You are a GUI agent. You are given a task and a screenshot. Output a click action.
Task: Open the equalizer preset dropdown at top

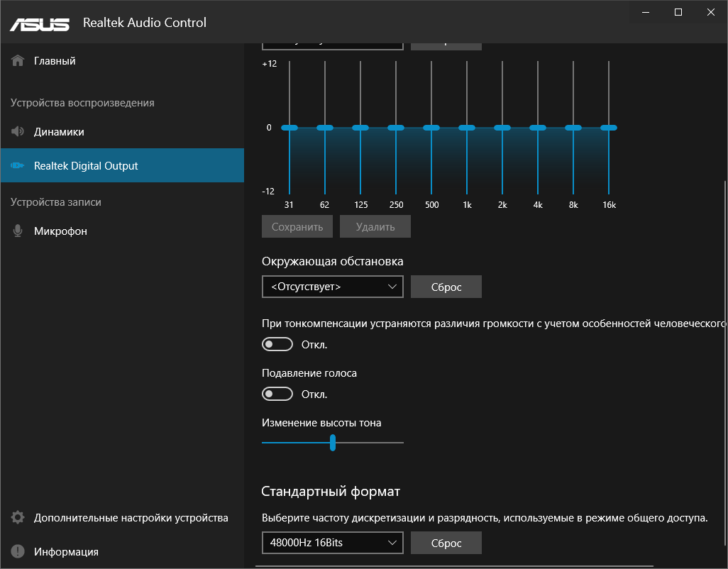point(332,44)
